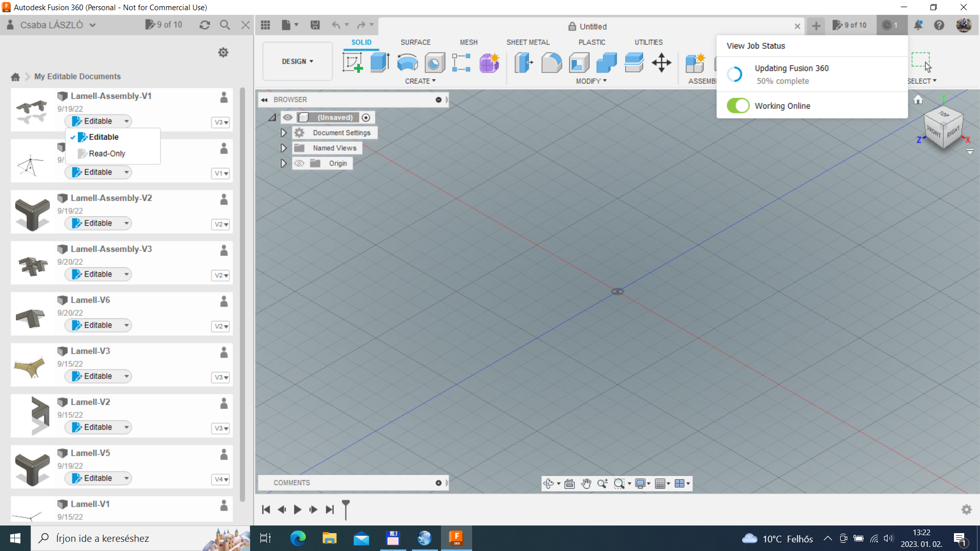Viewport: 980px width, 551px height.
Task: Click the Move/Copy arrows icon
Action: [661, 63]
